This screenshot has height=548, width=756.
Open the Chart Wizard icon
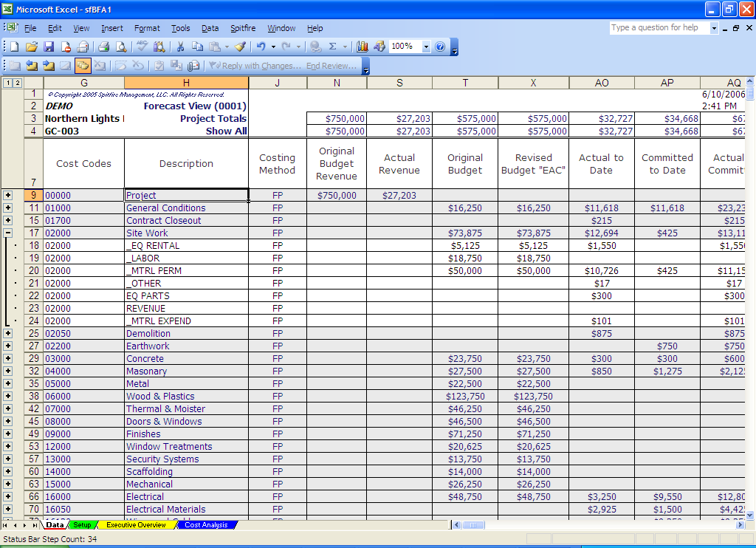point(362,46)
